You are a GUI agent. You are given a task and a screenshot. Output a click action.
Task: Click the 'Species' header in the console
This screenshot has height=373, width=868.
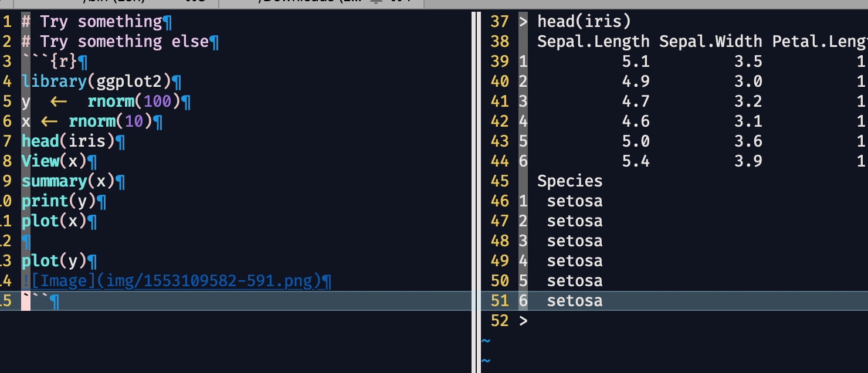[x=570, y=181]
